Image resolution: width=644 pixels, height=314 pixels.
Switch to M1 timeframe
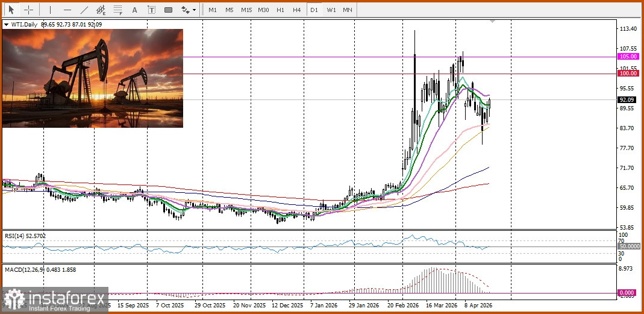pos(213,10)
